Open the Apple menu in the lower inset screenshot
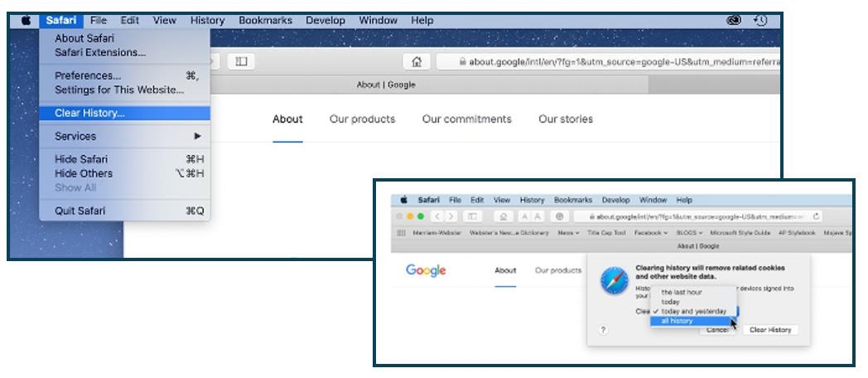This screenshot has width=868, height=378. 403,200
